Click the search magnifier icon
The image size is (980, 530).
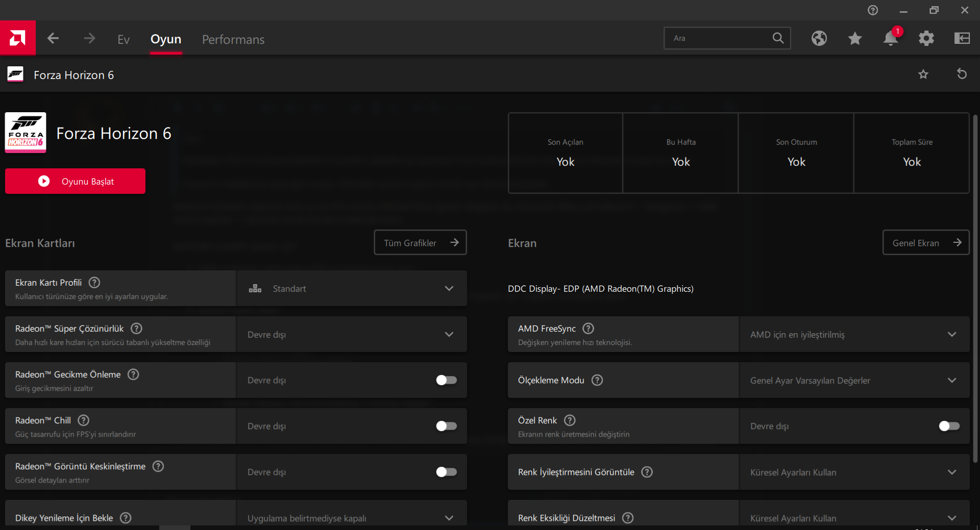778,38
